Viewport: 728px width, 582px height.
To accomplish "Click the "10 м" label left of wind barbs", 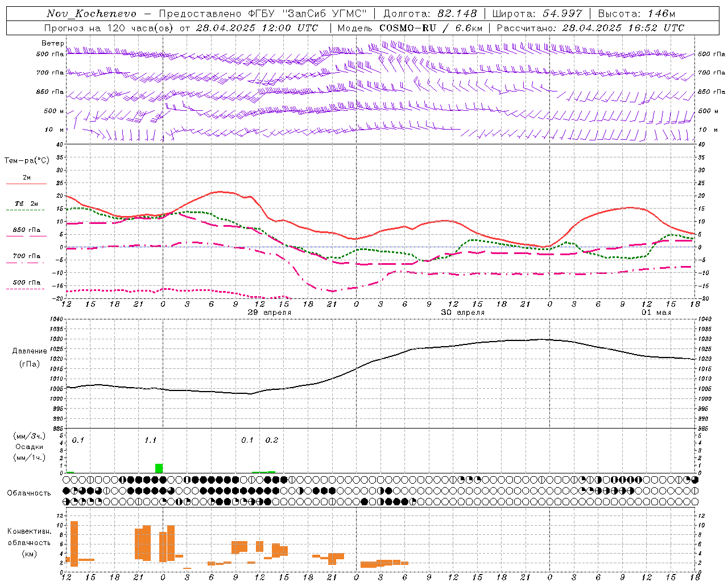I will 55,130.
